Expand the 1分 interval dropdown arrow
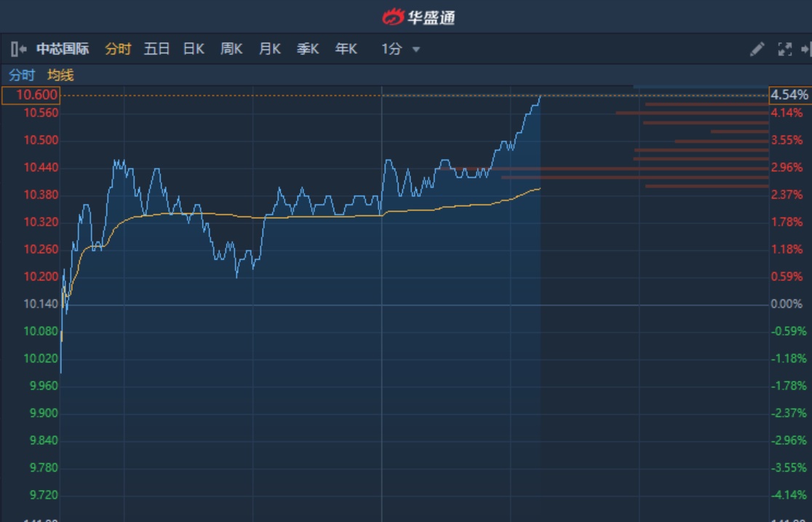The height and width of the screenshot is (522, 812). pos(416,50)
